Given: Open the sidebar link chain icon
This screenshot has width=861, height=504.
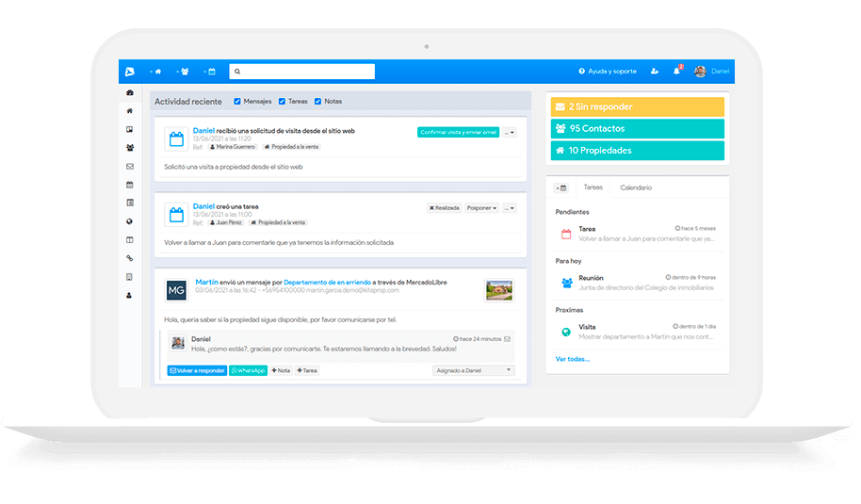Looking at the screenshot, I should [x=130, y=258].
